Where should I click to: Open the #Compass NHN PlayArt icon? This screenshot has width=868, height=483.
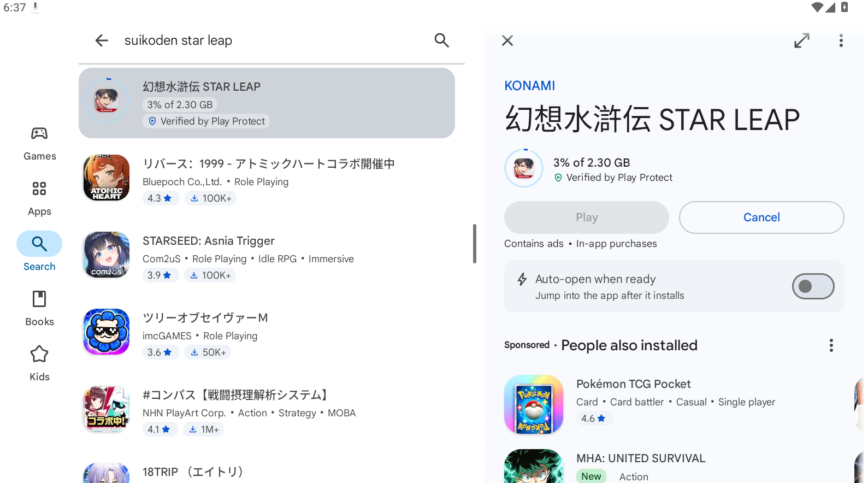click(107, 409)
